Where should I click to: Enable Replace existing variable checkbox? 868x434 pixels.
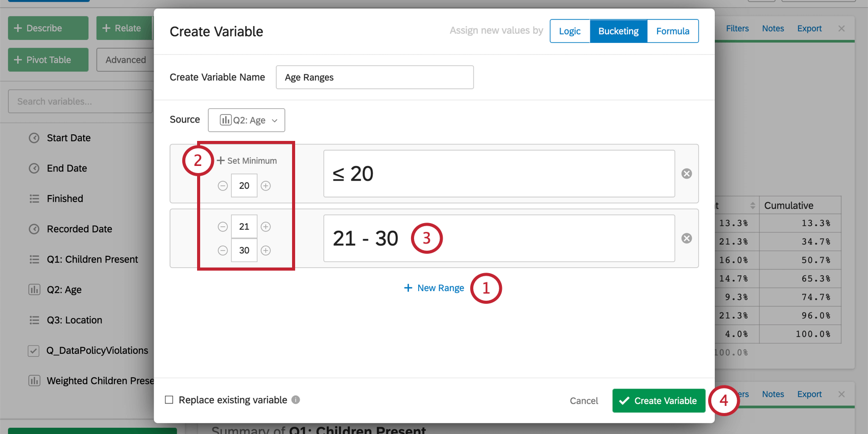tap(169, 400)
